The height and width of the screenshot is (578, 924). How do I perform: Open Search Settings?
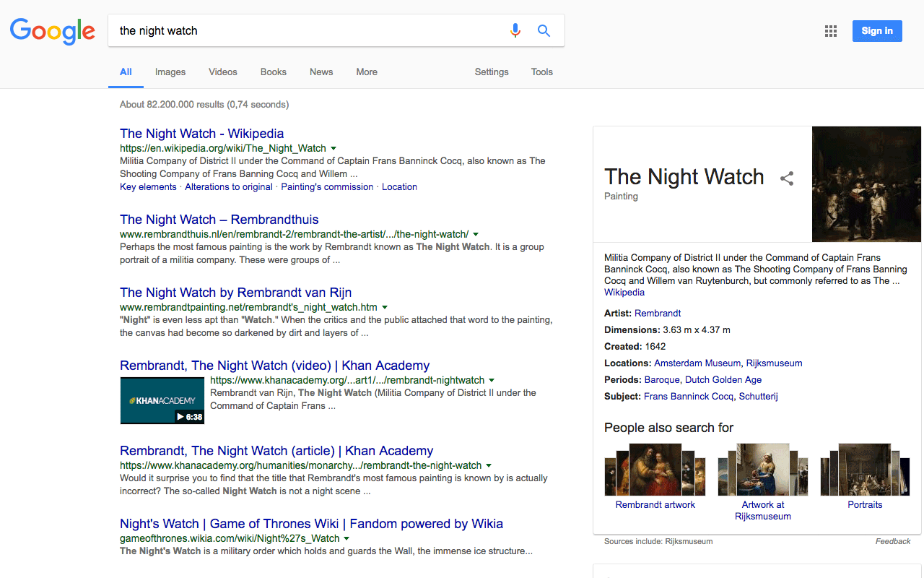click(492, 72)
